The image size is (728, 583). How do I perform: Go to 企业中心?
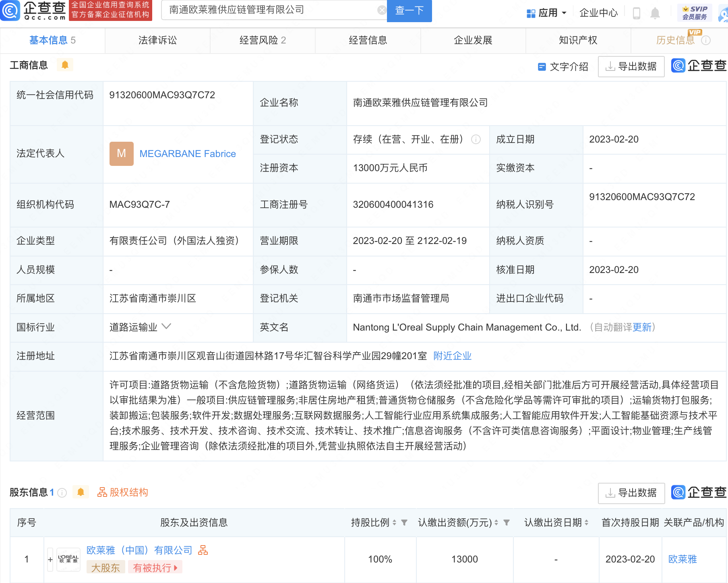point(598,13)
